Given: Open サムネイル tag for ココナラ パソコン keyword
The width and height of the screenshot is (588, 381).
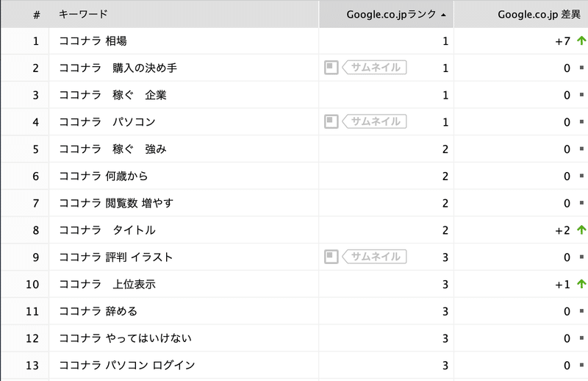Looking at the screenshot, I should tap(374, 121).
